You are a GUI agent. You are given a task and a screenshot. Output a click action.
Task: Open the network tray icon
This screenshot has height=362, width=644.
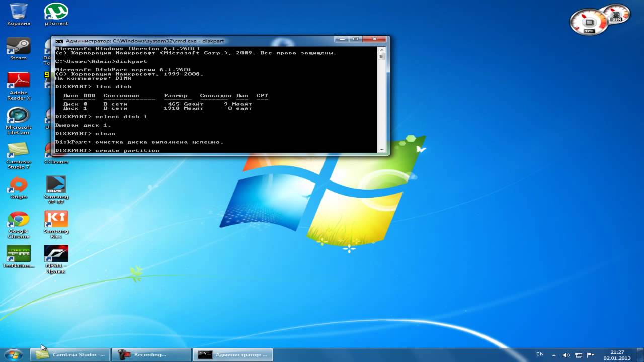point(578,355)
